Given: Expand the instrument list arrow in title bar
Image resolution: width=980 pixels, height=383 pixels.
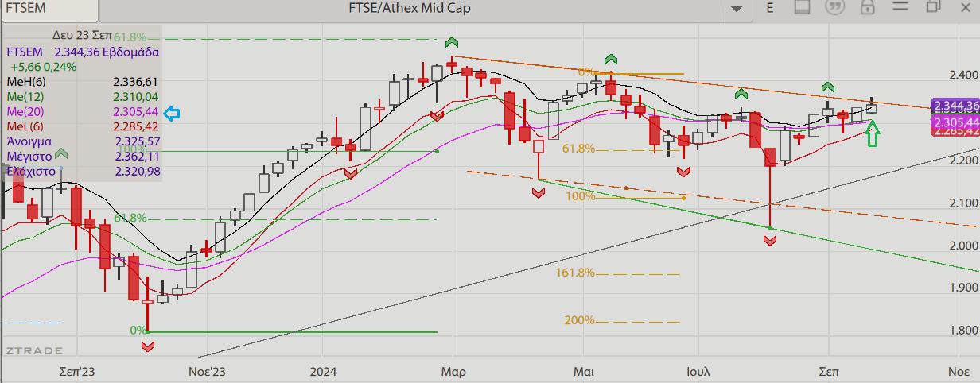Looking at the screenshot, I should 737,8.
